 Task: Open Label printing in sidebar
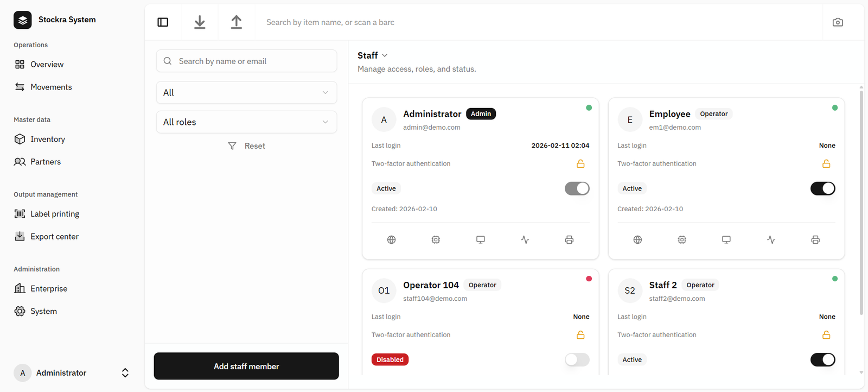tap(54, 214)
